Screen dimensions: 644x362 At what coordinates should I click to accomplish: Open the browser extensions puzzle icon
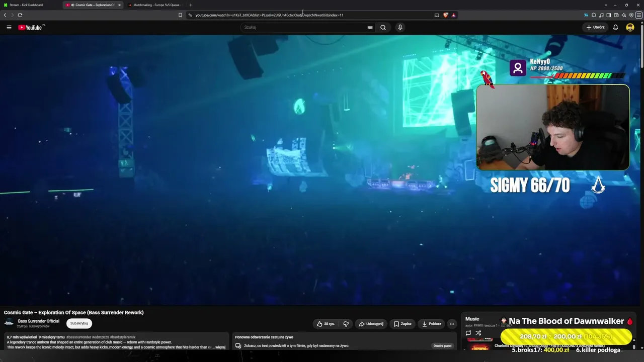pyautogui.click(x=594, y=15)
